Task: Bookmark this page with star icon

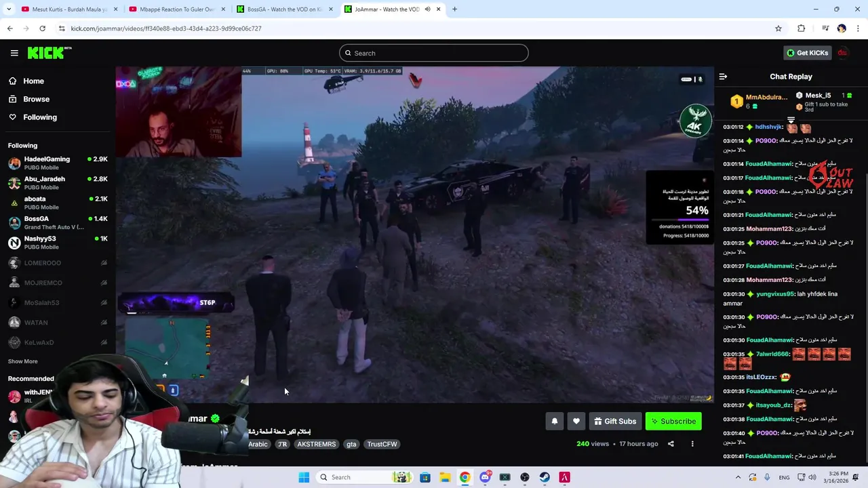Action: [778, 28]
